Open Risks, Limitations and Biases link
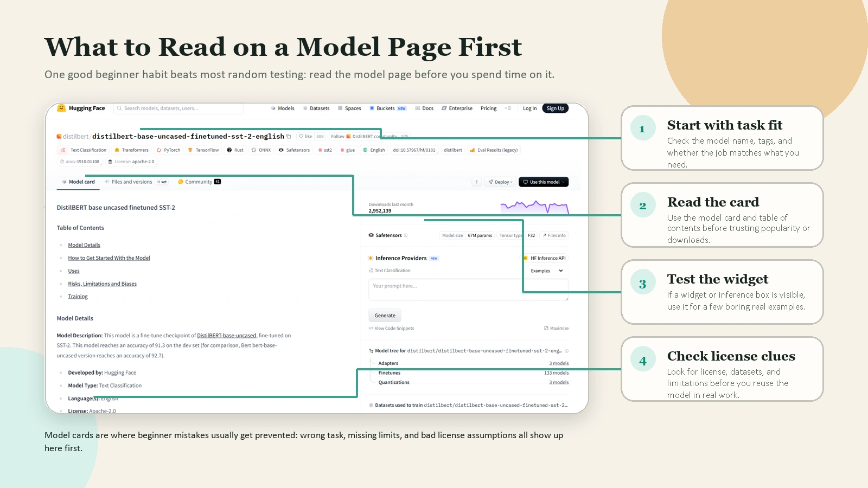The image size is (868, 488). click(x=103, y=284)
